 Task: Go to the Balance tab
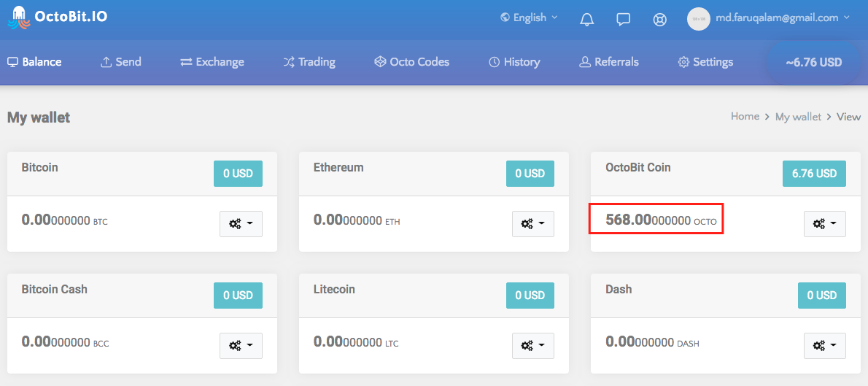pyautogui.click(x=34, y=62)
